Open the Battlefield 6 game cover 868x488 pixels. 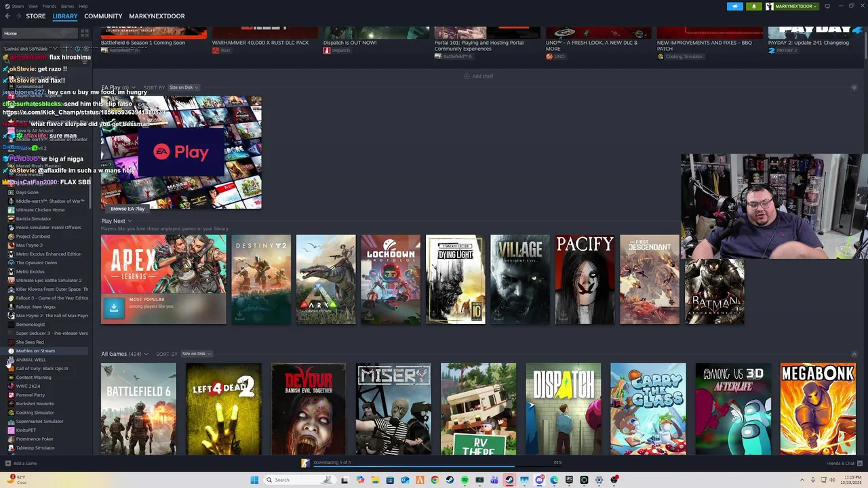[x=138, y=409]
